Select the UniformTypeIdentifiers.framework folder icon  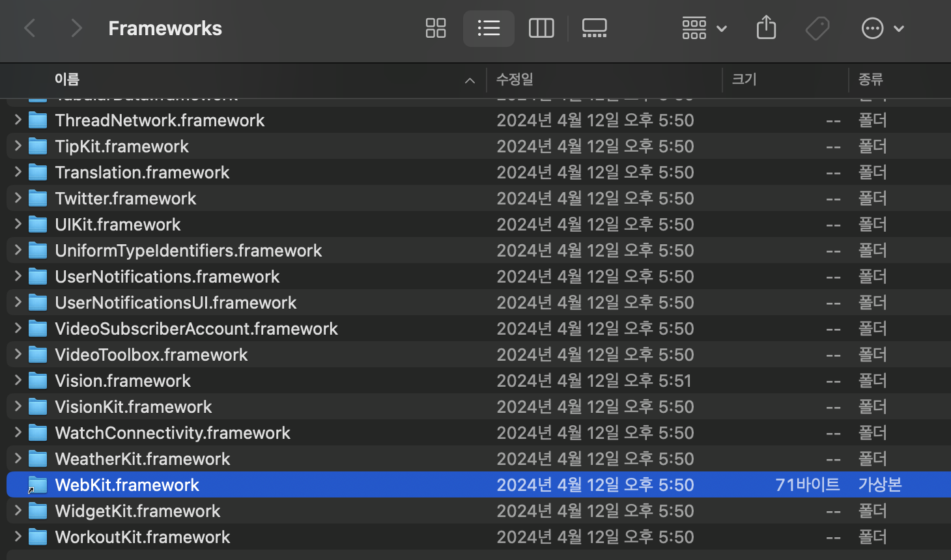coord(38,251)
